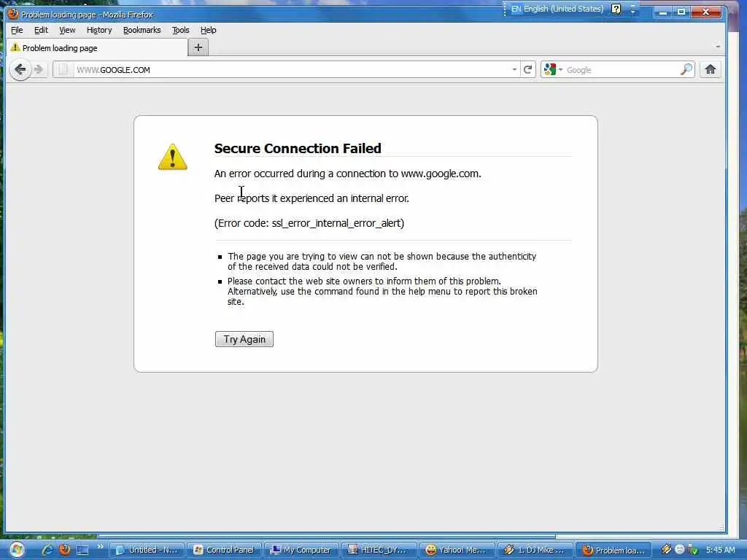Click the green-badged tray icon beside the clock
The height and width of the screenshot is (560, 747).
pos(693,550)
